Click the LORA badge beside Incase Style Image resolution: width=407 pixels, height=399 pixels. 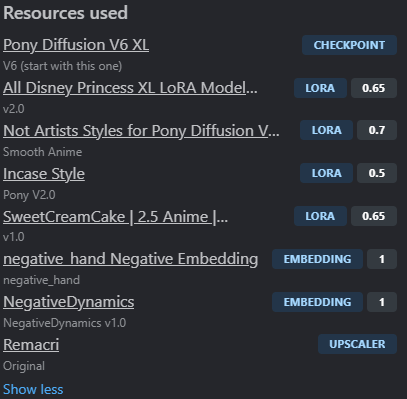pyautogui.click(x=326, y=173)
